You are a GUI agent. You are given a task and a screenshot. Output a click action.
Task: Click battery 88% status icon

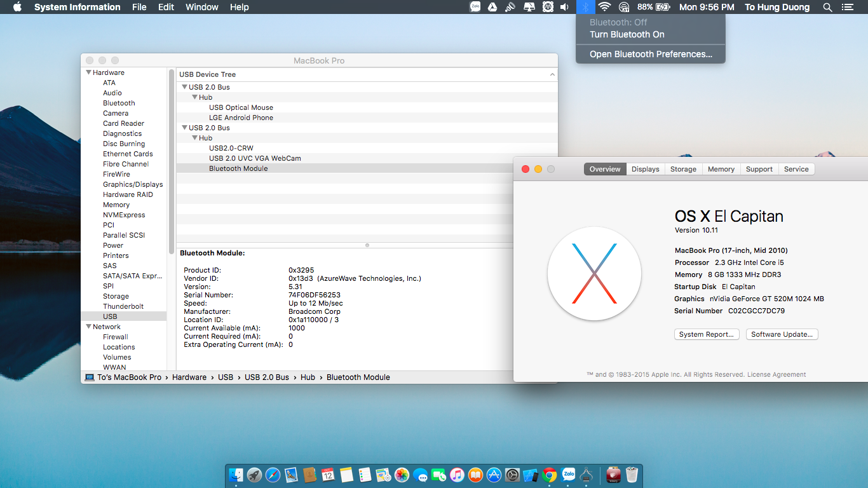point(654,7)
